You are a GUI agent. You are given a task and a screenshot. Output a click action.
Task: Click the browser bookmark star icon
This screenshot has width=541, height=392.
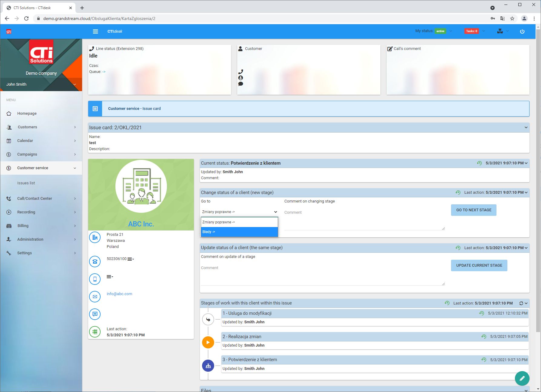pyautogui.click(x=512, y=18)
